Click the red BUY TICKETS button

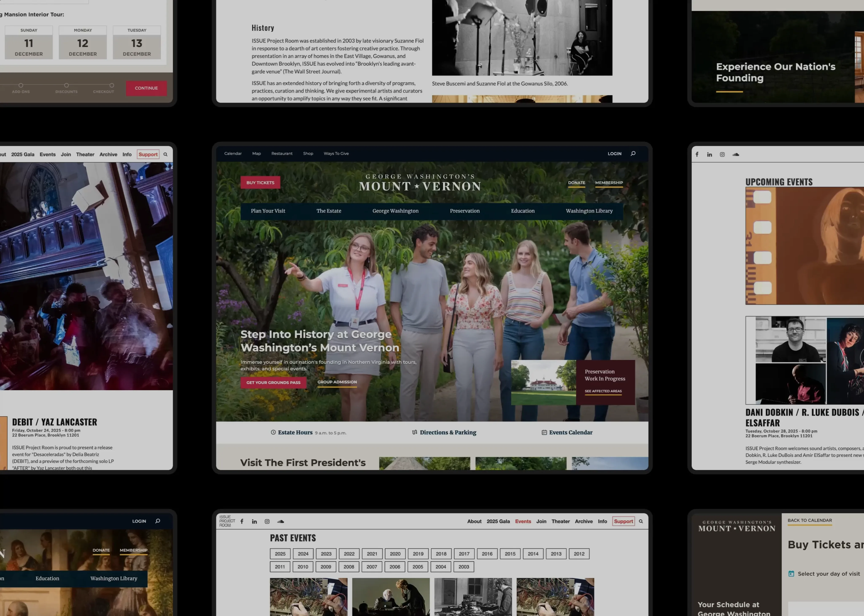click(x=260, y=182)
